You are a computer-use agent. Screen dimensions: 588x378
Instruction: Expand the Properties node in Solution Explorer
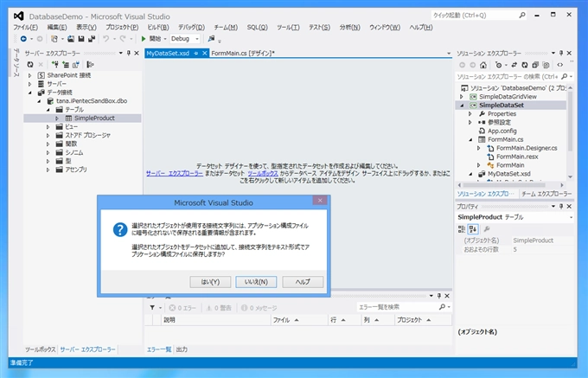point(470,113)
